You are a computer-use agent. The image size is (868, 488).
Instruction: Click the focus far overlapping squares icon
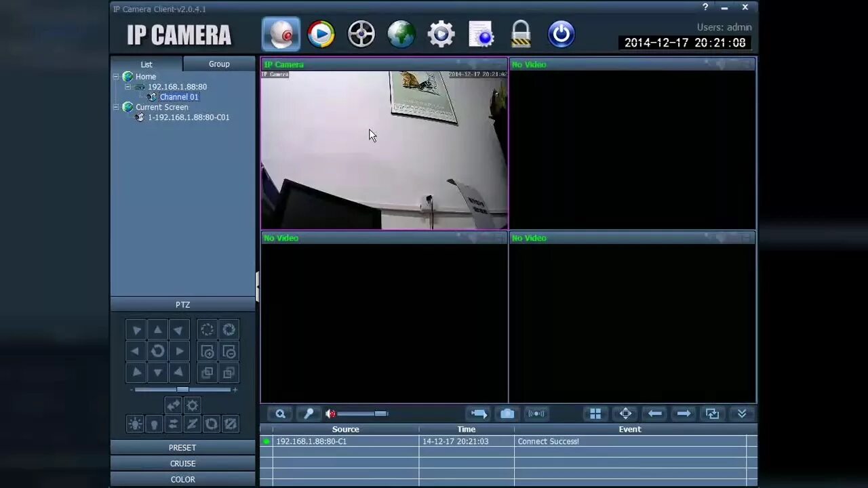pyautogui.click(x=229, y=372)
